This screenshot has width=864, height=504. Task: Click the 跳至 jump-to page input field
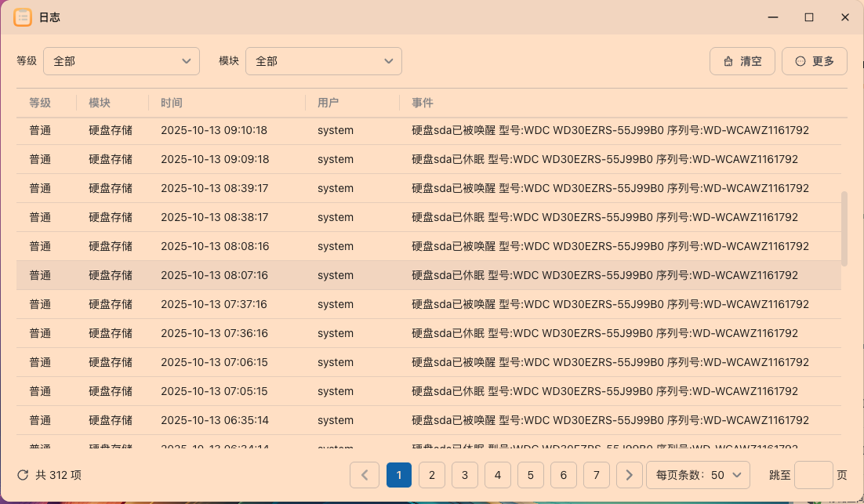pos(813,475)
